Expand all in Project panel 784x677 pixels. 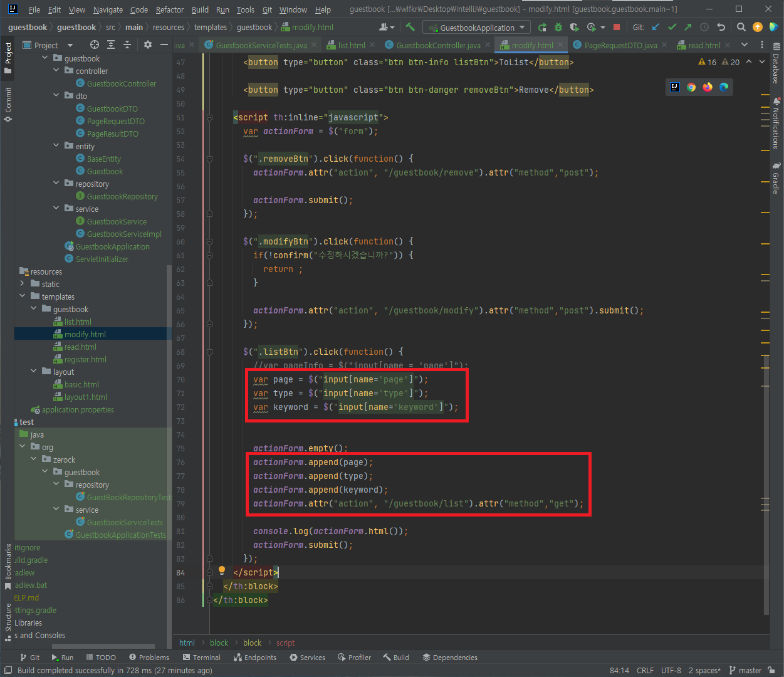click(x=111, y=45)
